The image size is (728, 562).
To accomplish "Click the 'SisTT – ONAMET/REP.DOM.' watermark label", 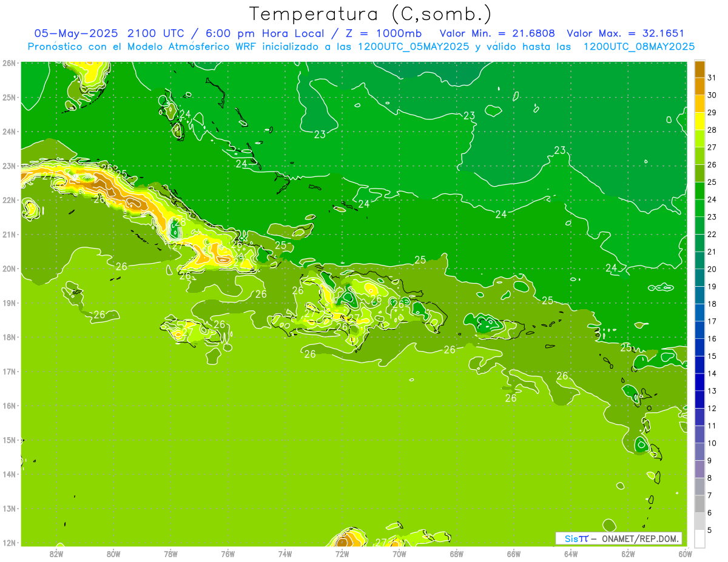I will pos(619,538).
